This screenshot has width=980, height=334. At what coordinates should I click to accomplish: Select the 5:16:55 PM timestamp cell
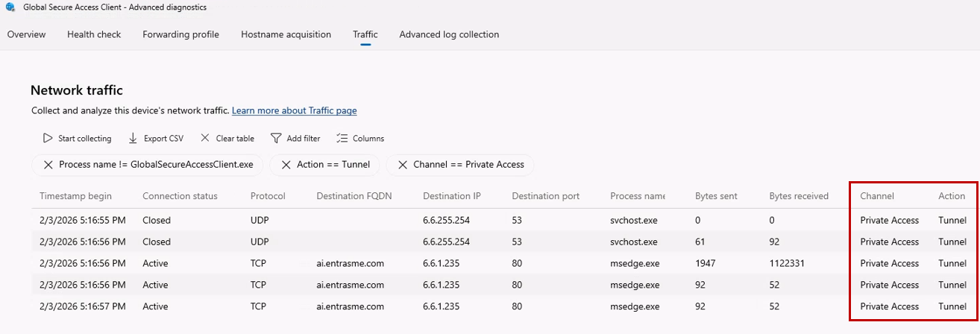click(82, 221)
